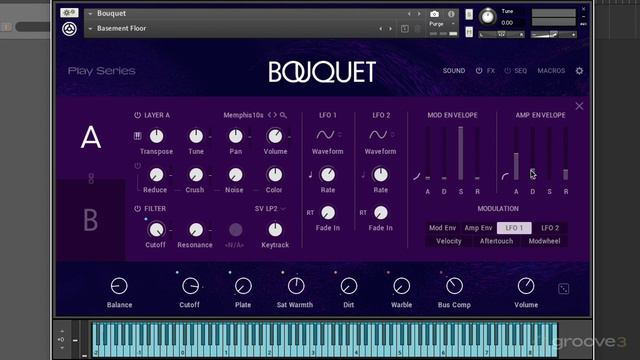Switch to the SEQ page
Image resolution: width=640 pixels, height=360 pixels.
coord(520,71)
